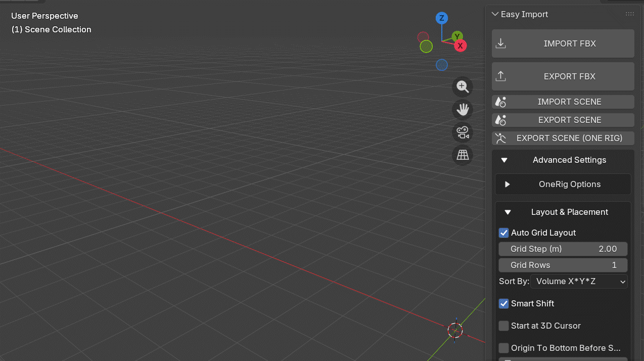This screenshot has height=361, width=644.
Task: Click the red X axis gizmo
Action: click(x=460, y=46)
